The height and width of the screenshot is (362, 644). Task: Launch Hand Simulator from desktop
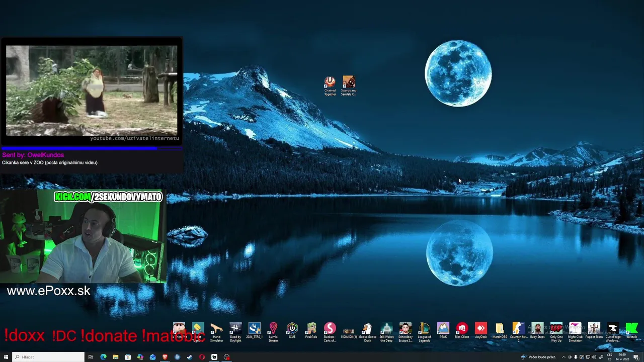(216, 333)
